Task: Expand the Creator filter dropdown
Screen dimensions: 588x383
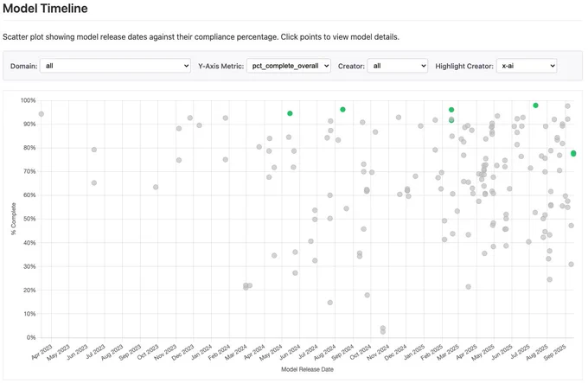Action: coord(397,66)
